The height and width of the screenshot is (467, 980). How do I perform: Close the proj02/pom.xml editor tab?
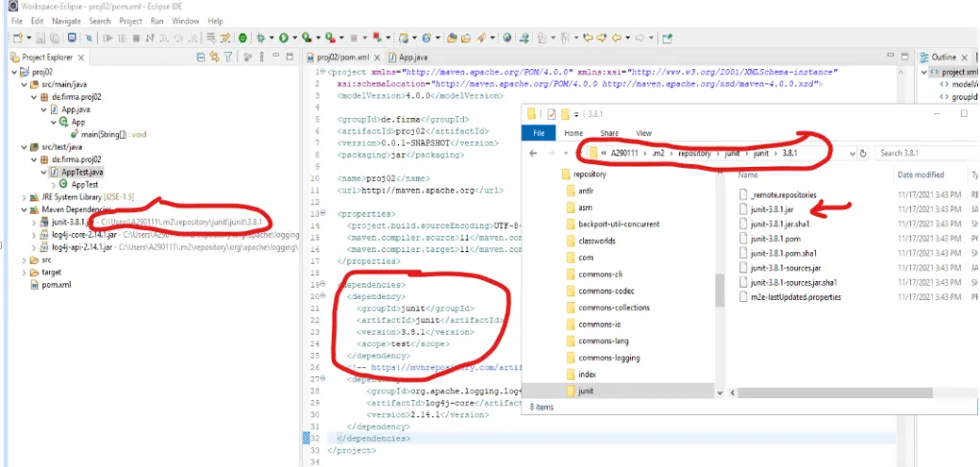pos(375,58)
